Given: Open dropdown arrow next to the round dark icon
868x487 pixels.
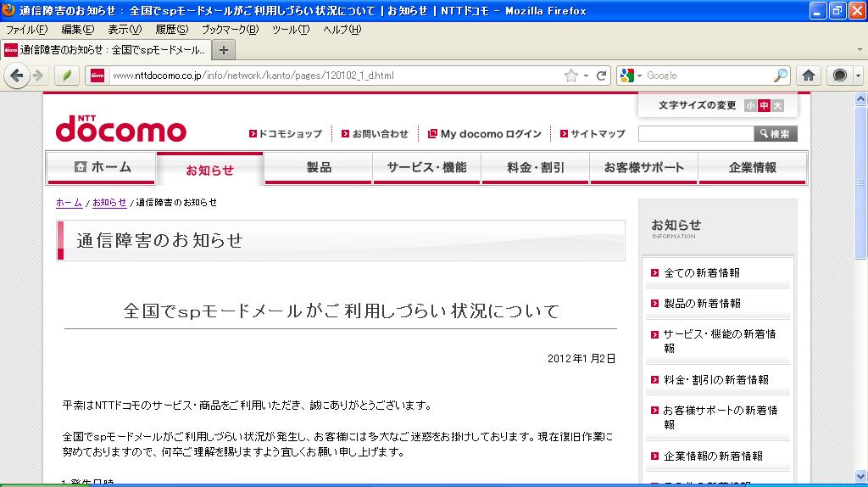Looking at the screenshot, I should click(858, 76).
